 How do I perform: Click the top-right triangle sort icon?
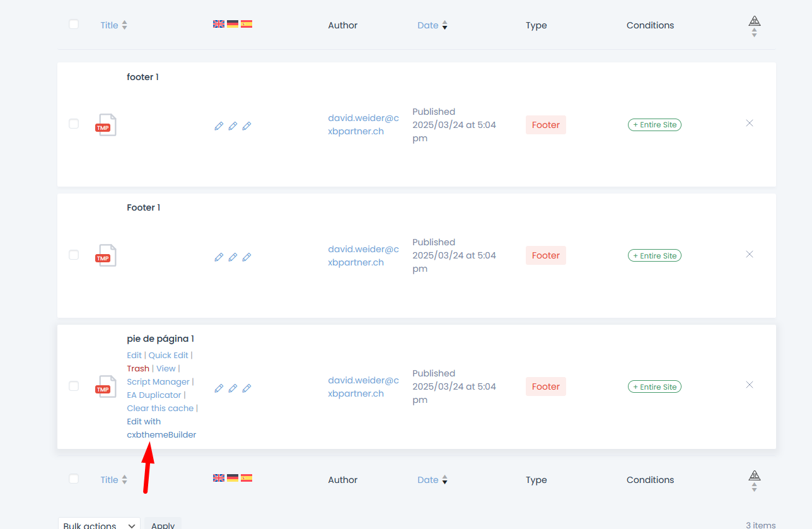tap(754, 22)
